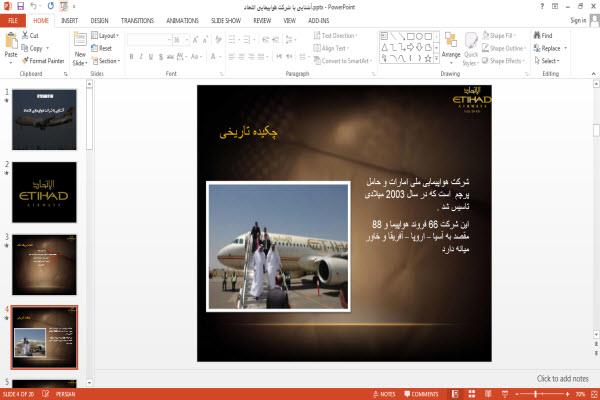The width and height of the screenshot is (600, 400).
Task: Reset the slide layout
Action: (x=102, y=48)
